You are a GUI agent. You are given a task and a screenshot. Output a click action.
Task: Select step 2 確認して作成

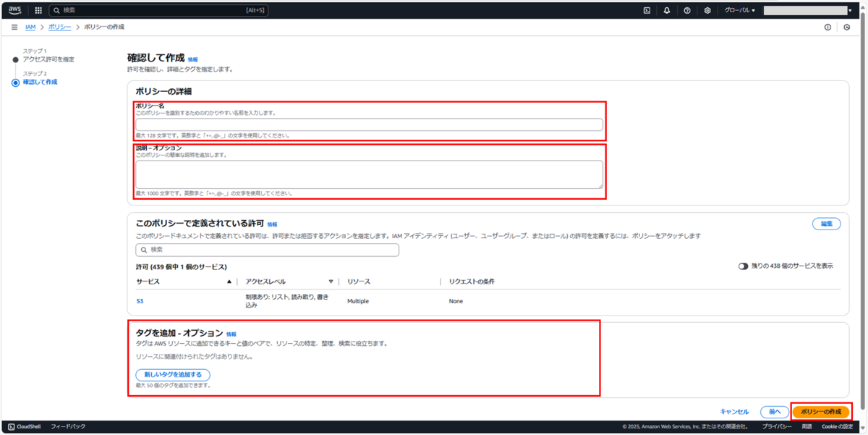40,82
